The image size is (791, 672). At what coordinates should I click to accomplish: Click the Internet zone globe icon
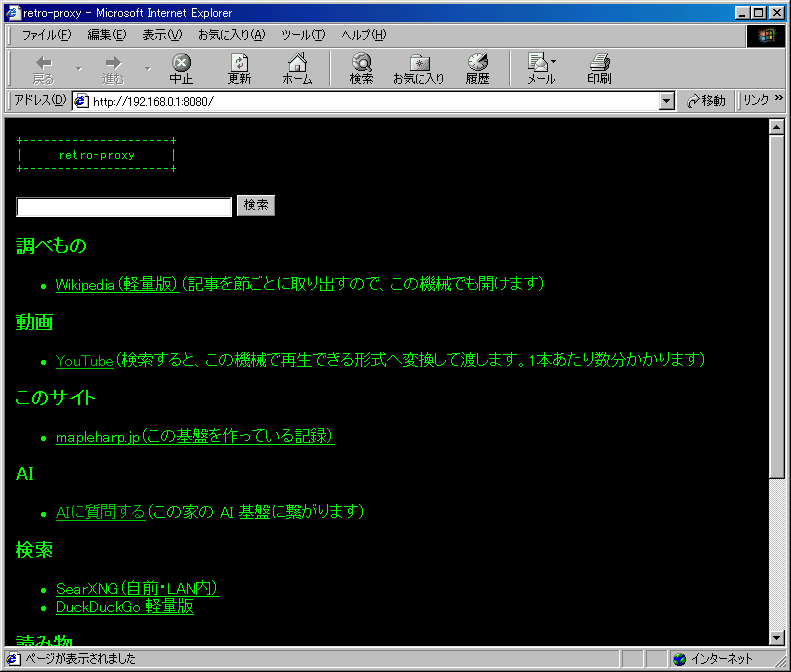[x=680, y=659]
